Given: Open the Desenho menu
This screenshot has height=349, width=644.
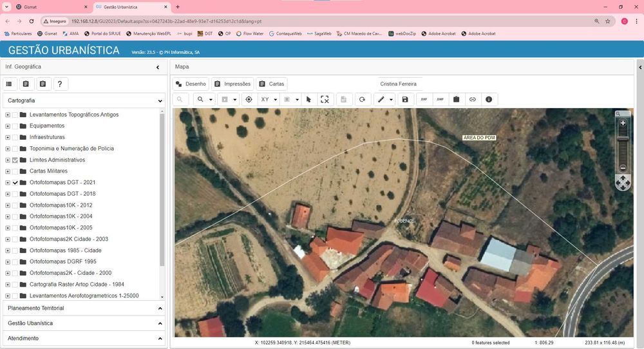Looking at the screenshot, I should point(191,84).
